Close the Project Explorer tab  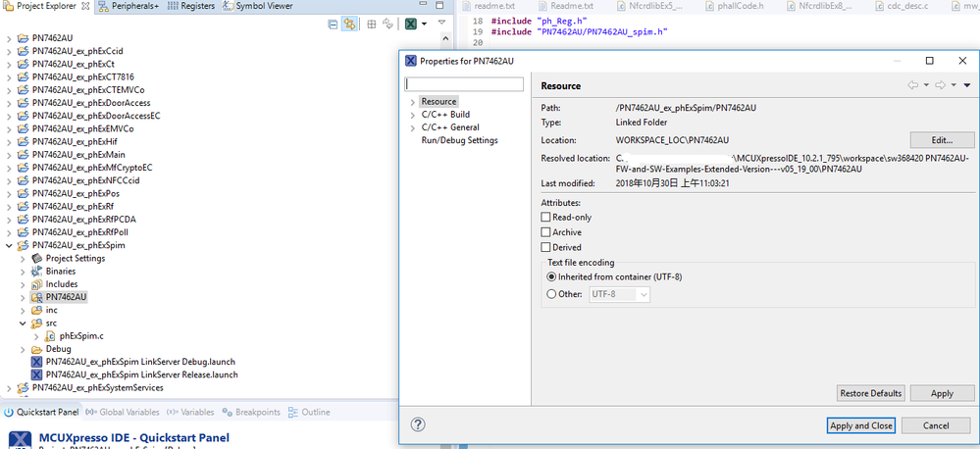pyautogui.click(x=85, y=6)
